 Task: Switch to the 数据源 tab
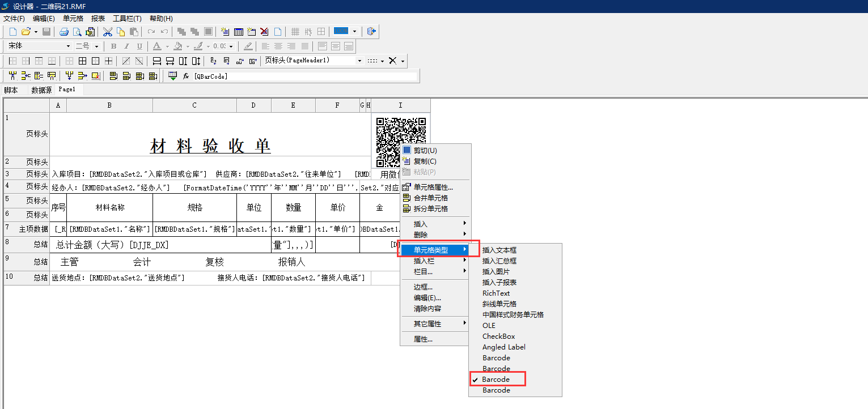click(x=41, y=90)
